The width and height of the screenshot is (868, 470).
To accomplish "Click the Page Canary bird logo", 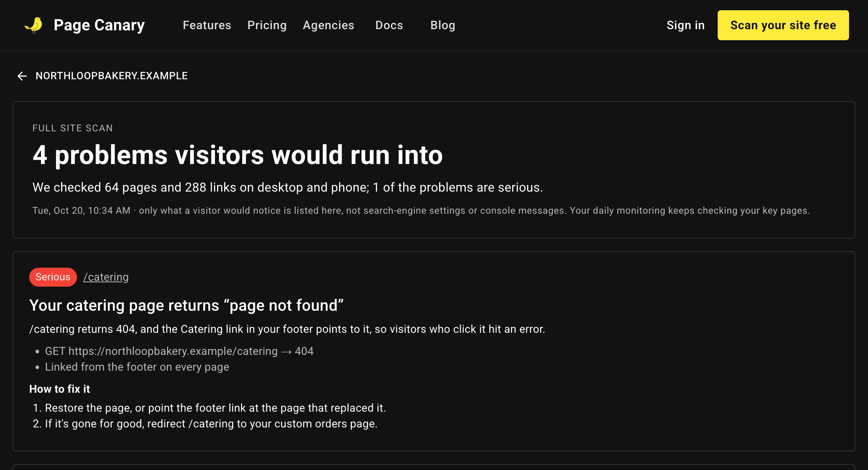I will pos(34,25).
